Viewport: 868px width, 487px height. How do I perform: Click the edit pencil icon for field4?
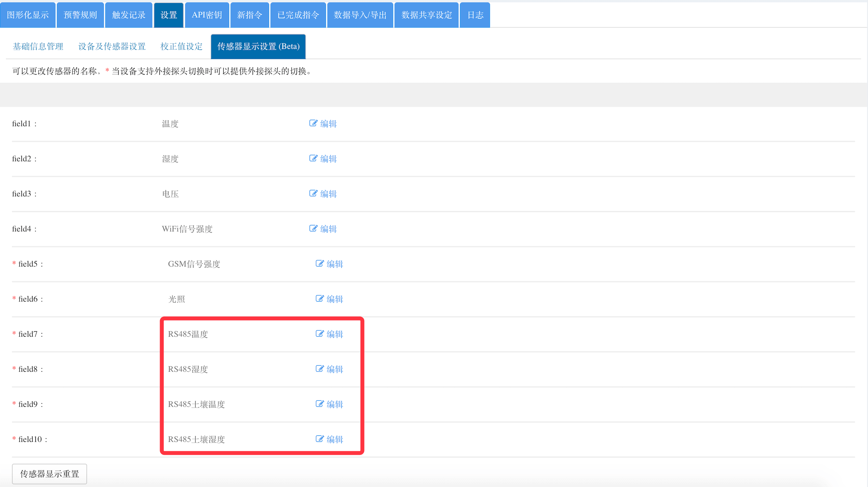pyautogui.click(x=313, y=228)
